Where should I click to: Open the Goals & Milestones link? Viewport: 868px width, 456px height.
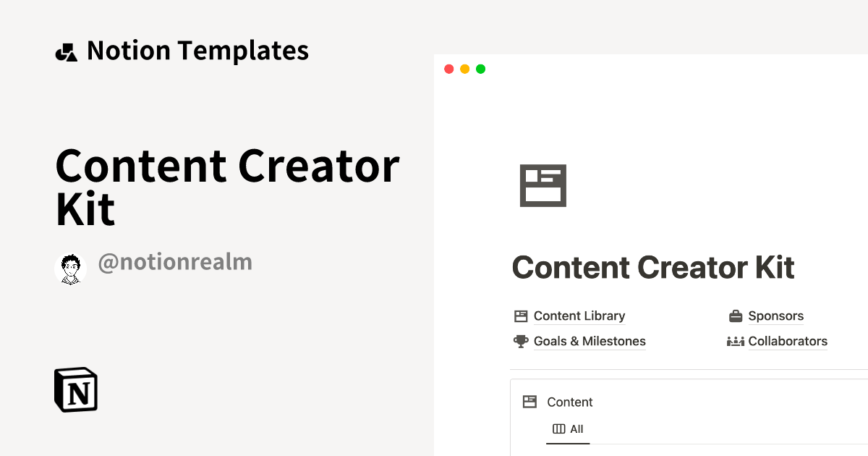[590, 341]
